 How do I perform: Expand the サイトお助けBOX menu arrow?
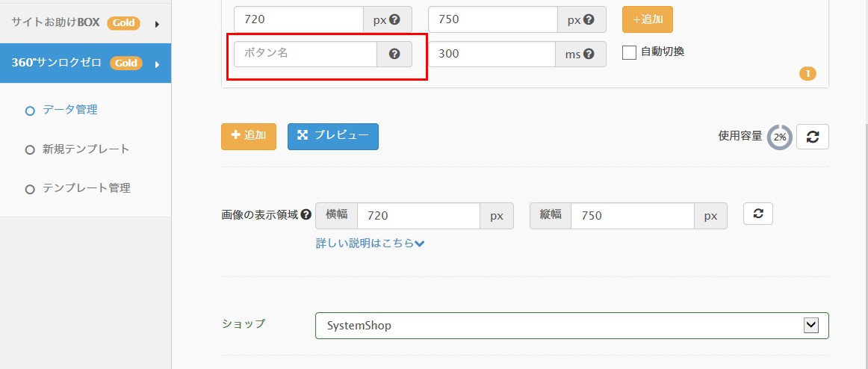click(157, 25)
